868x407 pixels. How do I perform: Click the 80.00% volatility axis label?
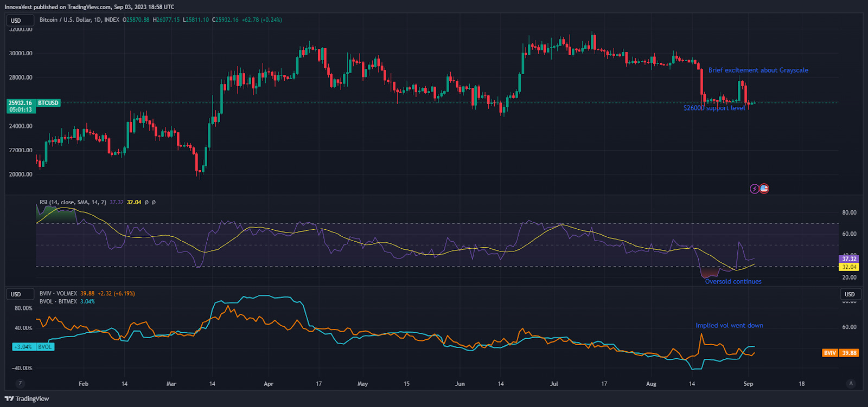23,308
